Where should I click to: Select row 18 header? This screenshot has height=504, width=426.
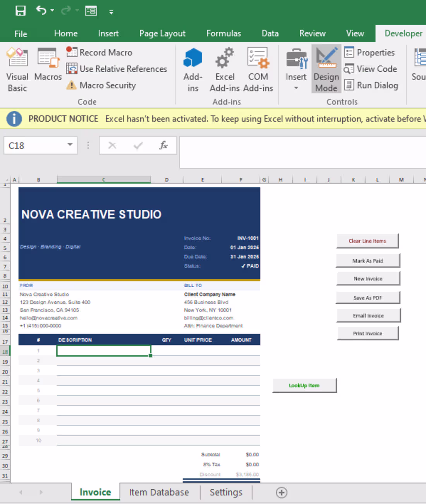pos(5,352)
